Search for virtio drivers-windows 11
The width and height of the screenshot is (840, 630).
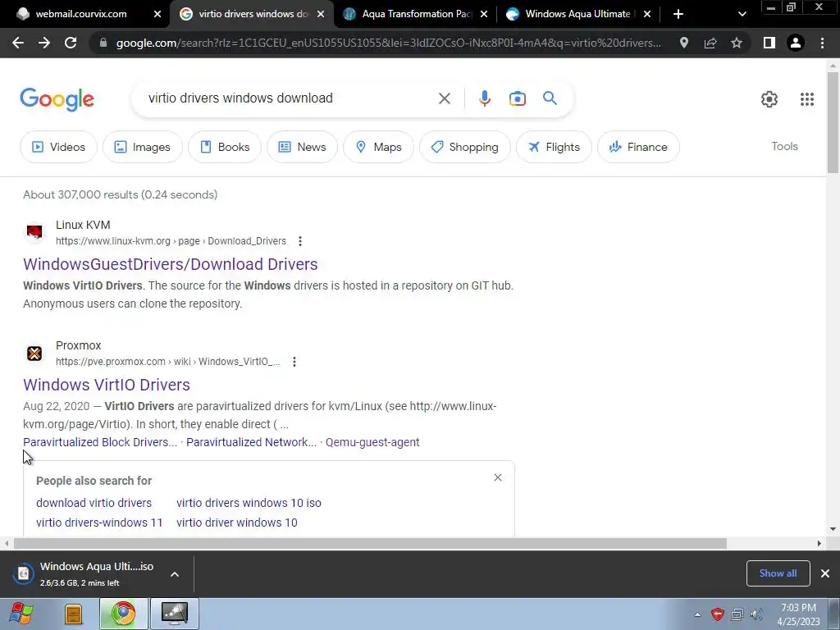click(99, 523)
